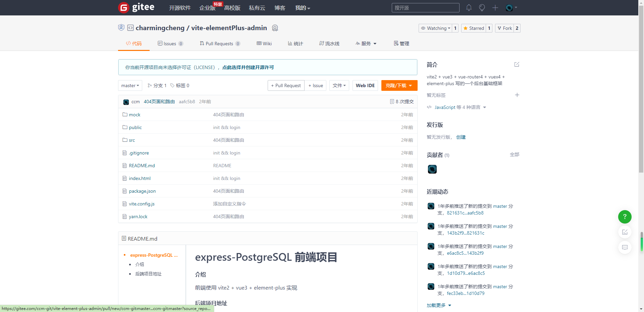Add a tag using the plus icon
Viewport: 644px width, 312px height.
coord(517,95)
